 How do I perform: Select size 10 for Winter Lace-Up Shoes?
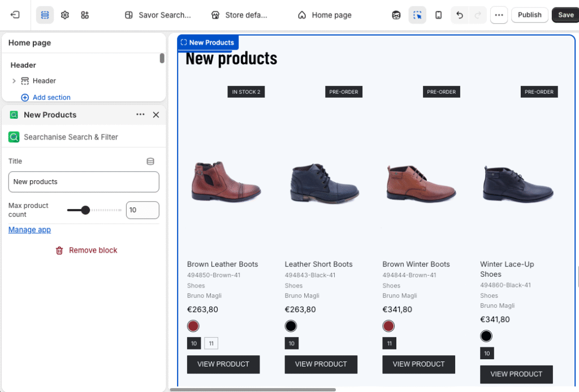487,353
